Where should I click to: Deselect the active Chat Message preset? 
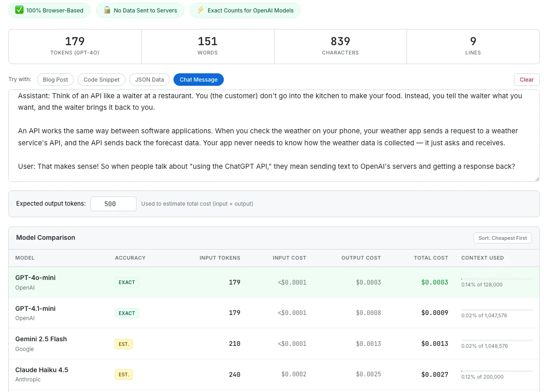(x=198, y=79)
